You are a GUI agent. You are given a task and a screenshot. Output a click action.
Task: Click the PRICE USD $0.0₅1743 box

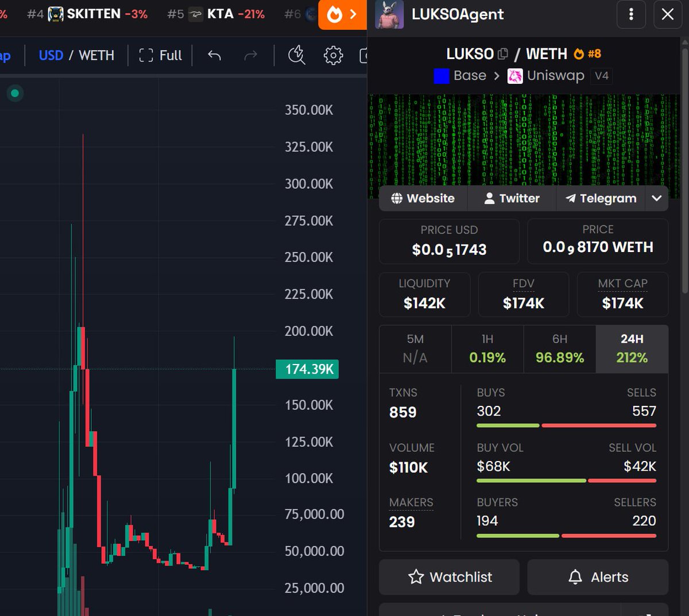pyautogui.click(x=449, y=241)
